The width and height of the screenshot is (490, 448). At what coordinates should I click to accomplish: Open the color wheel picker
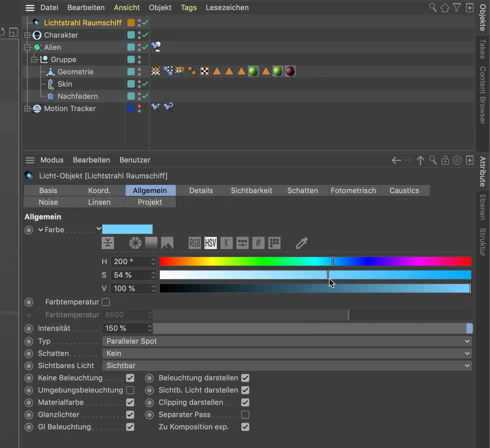(x=135, y=243)
